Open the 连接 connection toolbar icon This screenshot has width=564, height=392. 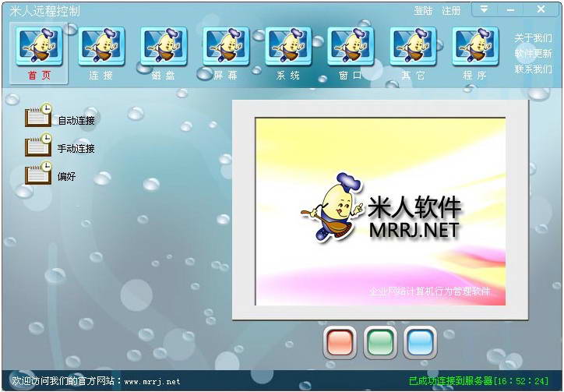coord(101,53)
